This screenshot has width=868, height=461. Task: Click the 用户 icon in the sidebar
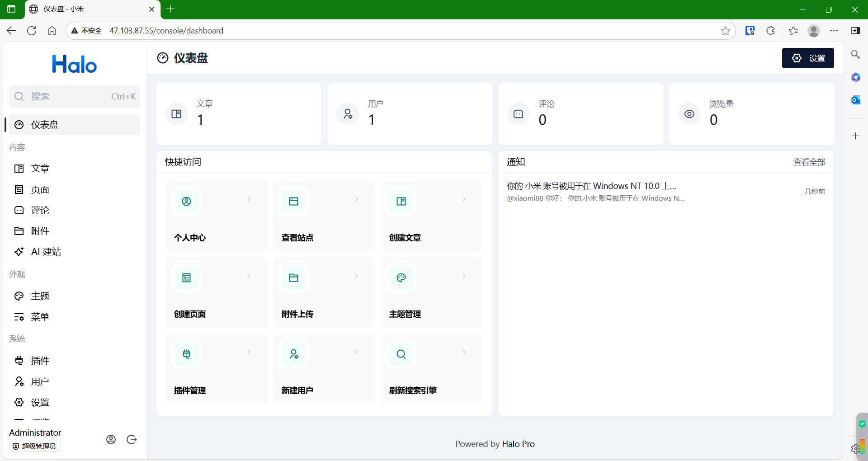(x=19, y=381)
